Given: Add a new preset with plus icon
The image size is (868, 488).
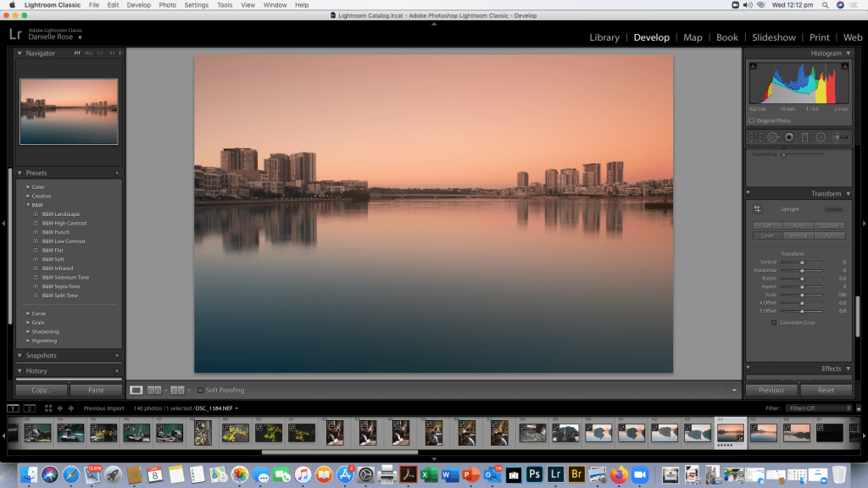Looking at the screenshot, I should pyautogui.click(x=117, y=173).
